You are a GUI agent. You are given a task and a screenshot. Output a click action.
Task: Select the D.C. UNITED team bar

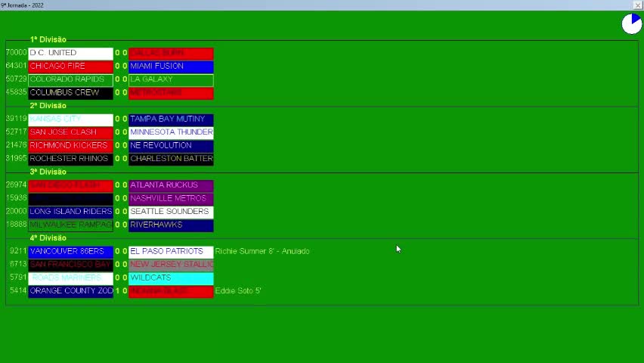[x=70, y=54]
